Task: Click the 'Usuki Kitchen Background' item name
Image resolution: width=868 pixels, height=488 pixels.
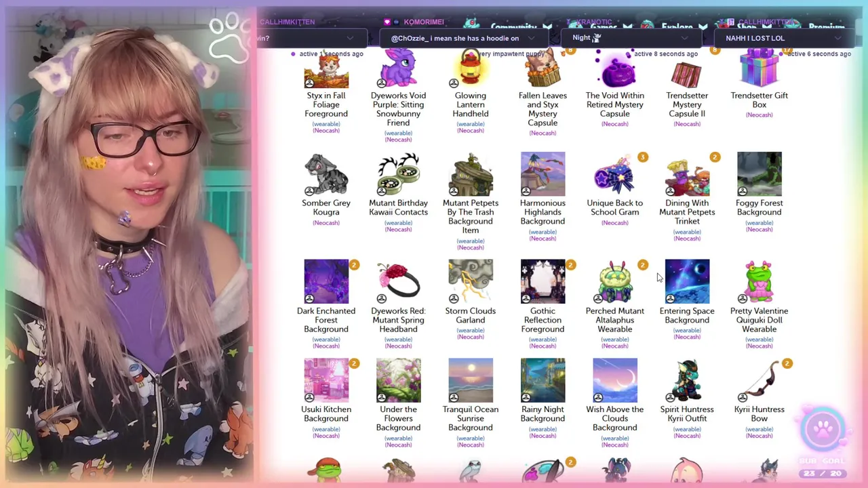Action: [x=326, y=413]
